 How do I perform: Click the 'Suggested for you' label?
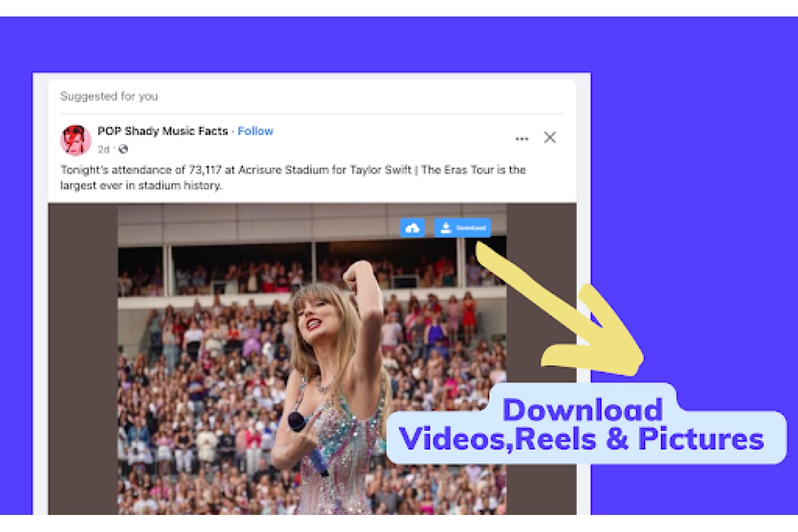[109, 96]
